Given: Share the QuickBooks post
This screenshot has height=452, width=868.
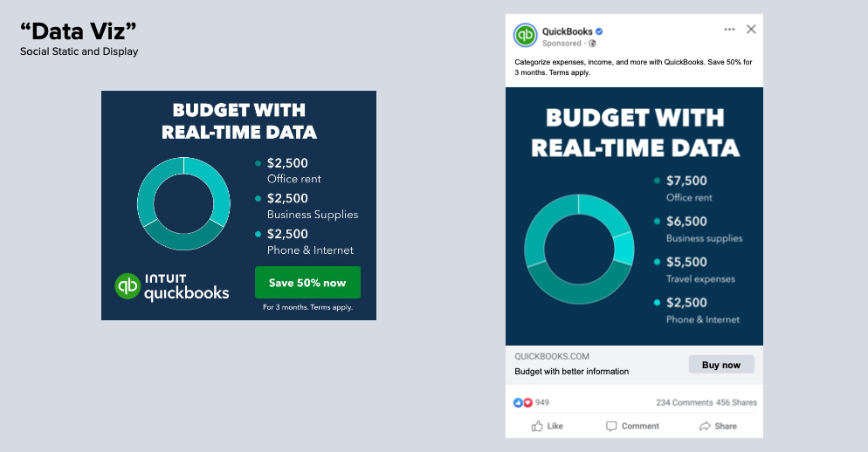Looking at the screenshot, I should 718,426.
